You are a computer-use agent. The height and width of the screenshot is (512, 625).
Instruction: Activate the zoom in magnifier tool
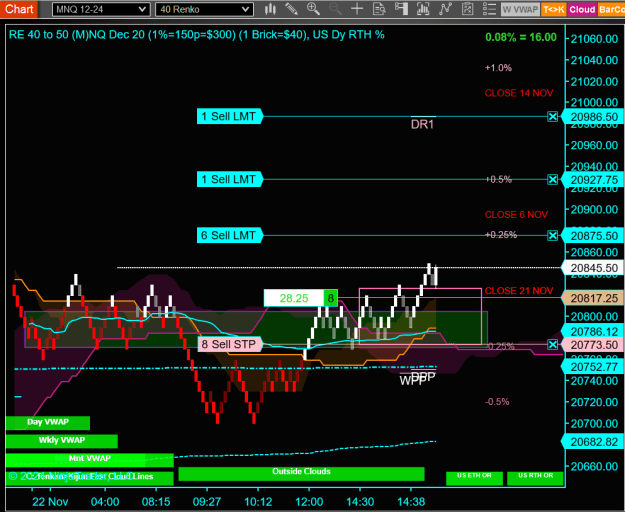point(313,9)
